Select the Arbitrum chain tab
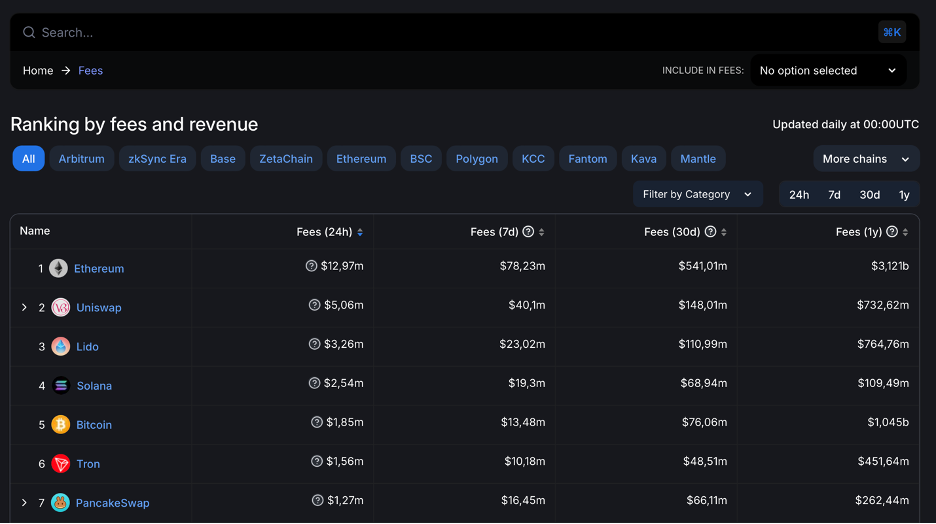The image size is (936, 524). coord(81,159)
